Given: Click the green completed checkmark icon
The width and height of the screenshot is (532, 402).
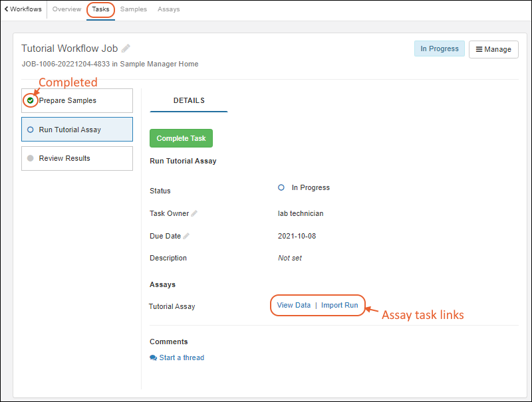Looking at the screenshot, I should (30, 100).
